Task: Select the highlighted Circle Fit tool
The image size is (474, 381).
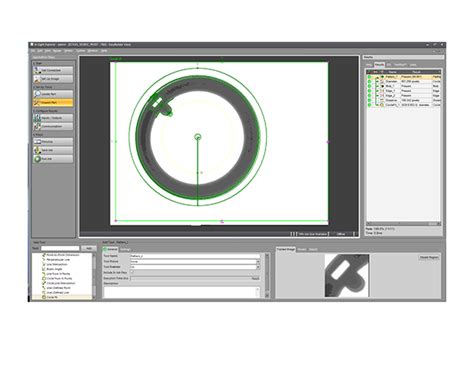Action: point(62,297)
